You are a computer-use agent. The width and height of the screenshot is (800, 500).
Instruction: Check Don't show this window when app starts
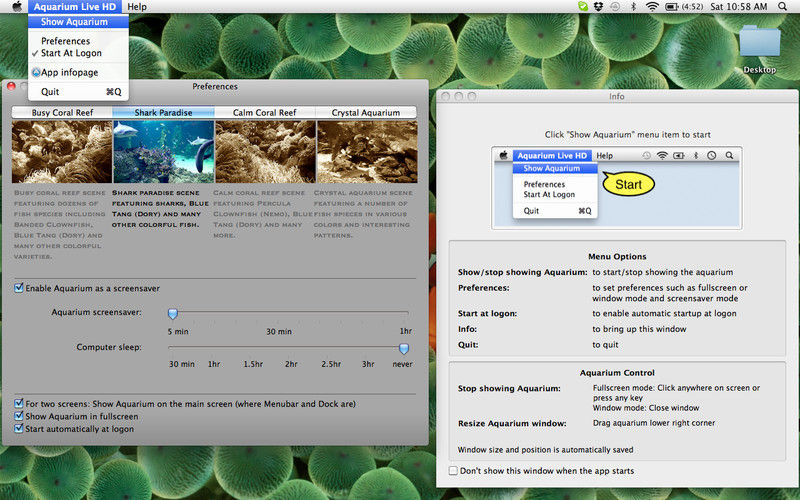(x=453, y=470)
